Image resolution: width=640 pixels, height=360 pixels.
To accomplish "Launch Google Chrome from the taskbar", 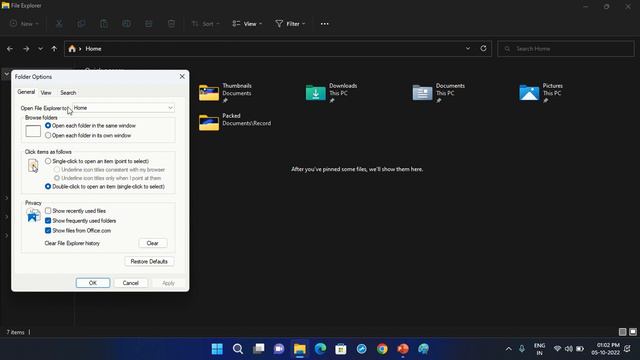I will (x=382, y=349).
